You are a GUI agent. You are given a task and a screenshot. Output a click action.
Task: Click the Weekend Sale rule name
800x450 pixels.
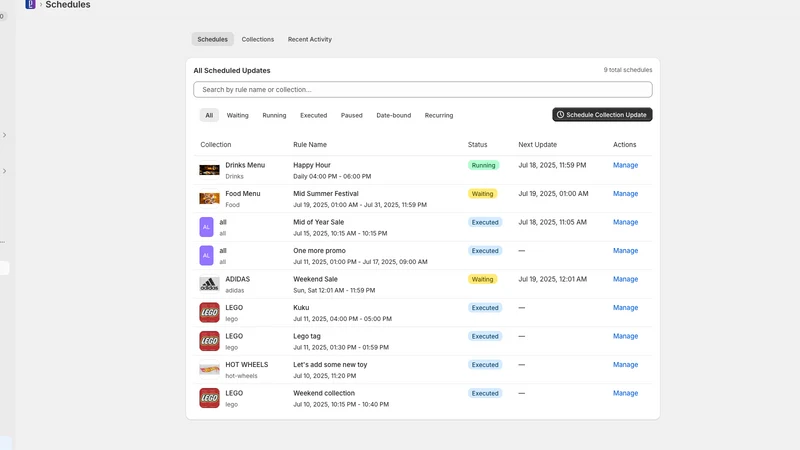[x=315, y=280]
